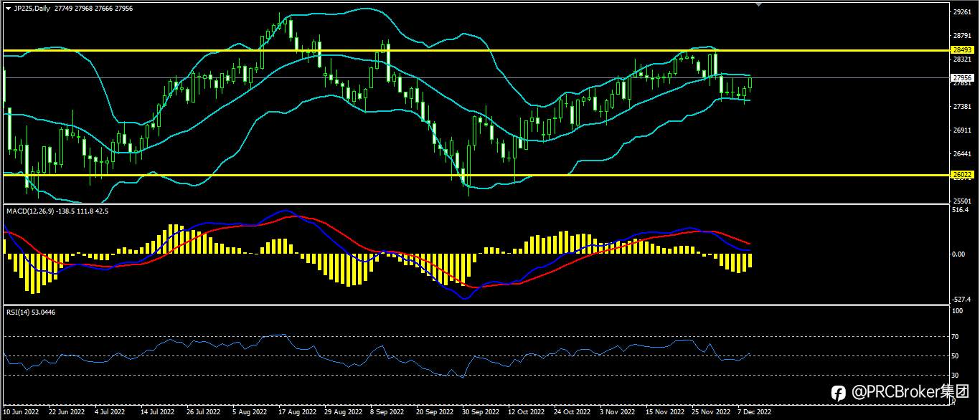
Task: Click the 30 Sep 2022 date label
Action: point(480,412)
